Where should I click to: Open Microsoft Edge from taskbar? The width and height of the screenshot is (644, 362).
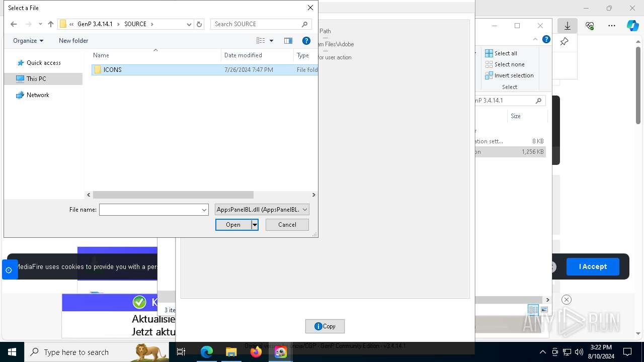(x=207, y=352)
